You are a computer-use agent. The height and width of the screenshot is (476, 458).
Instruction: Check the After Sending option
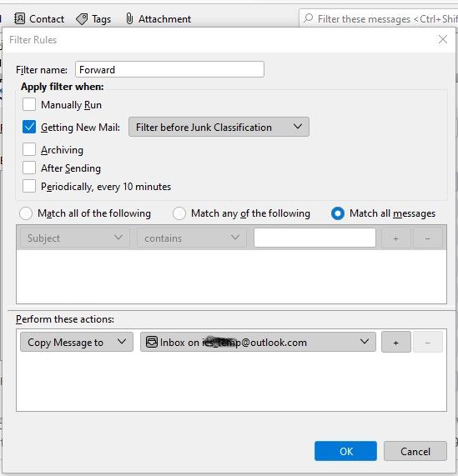coord(29,168)
